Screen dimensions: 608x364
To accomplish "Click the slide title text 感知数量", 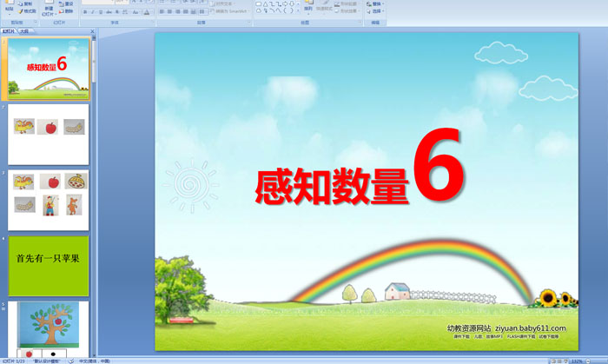I will tap(332, 185).
